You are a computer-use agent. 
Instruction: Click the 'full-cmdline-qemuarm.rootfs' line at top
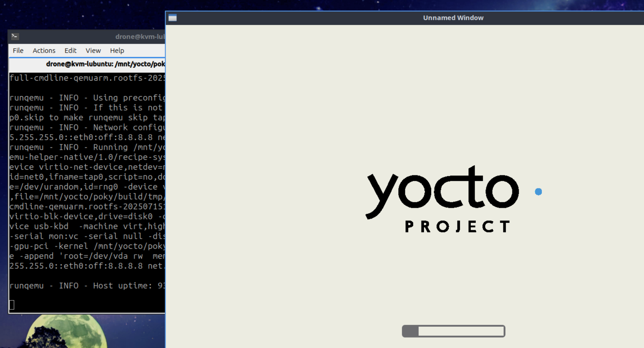[x=87, y=78]
